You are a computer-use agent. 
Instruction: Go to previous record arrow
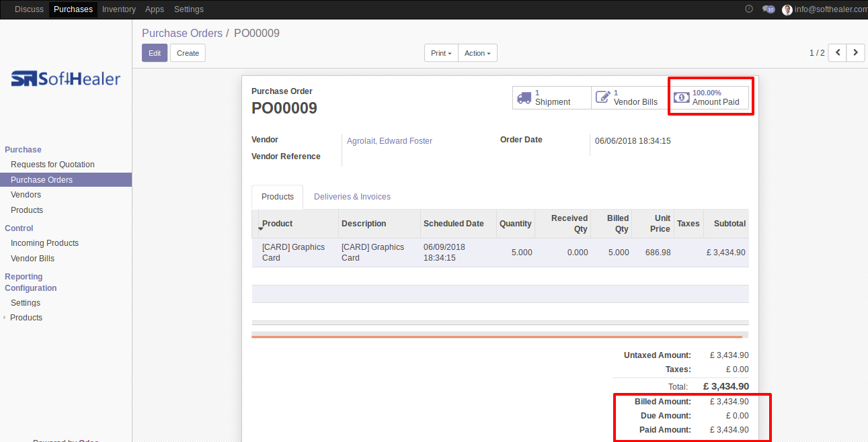click(x=837, y=52)
